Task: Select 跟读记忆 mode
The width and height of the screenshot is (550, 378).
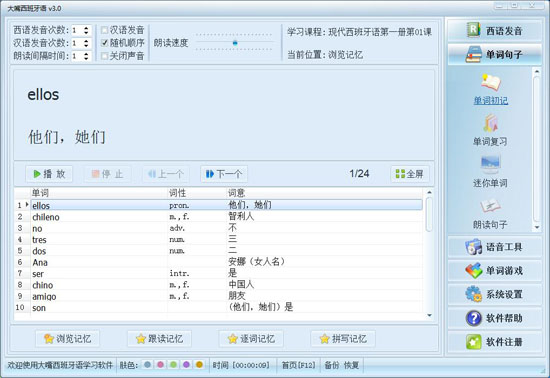Action: click(159, 339)
